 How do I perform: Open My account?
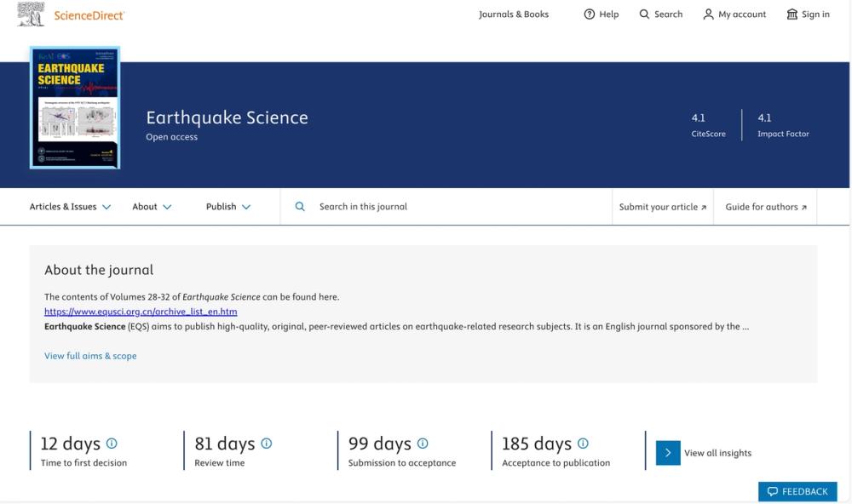coord(742,14)
